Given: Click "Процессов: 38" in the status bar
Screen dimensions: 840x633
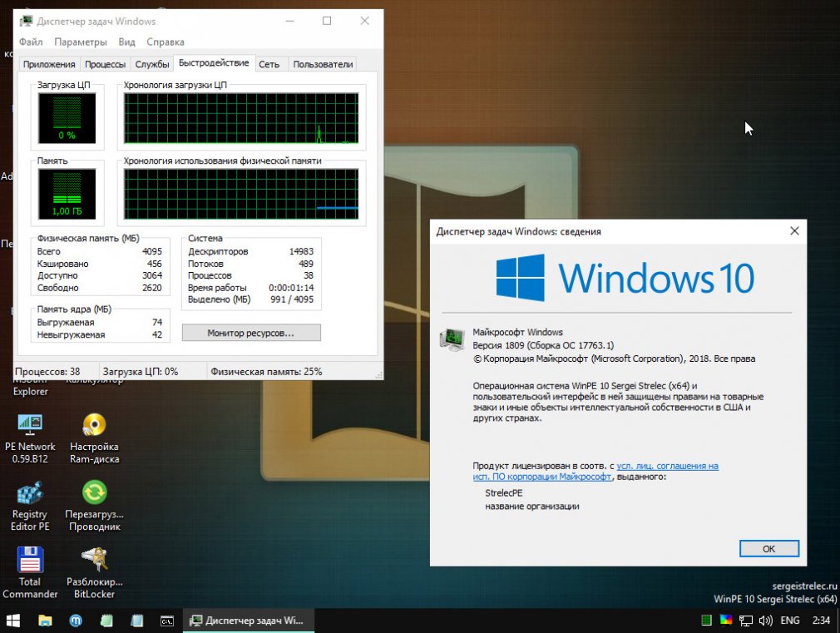Looking at the screenshot, I should pos(47,372).
